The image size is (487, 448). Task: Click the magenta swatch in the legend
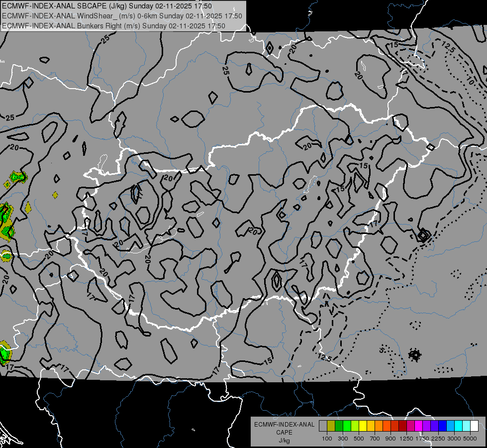pyautogui.click(x=419, y=426)
